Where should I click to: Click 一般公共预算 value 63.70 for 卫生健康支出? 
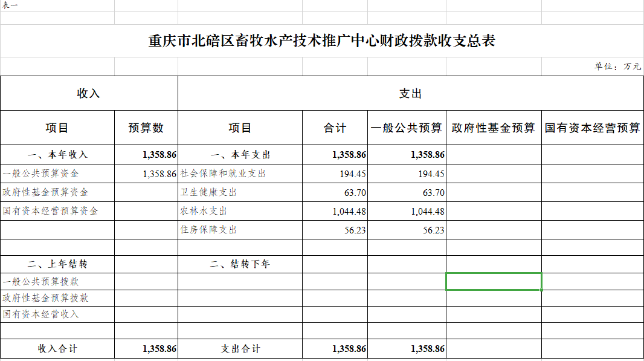[407, 192]
